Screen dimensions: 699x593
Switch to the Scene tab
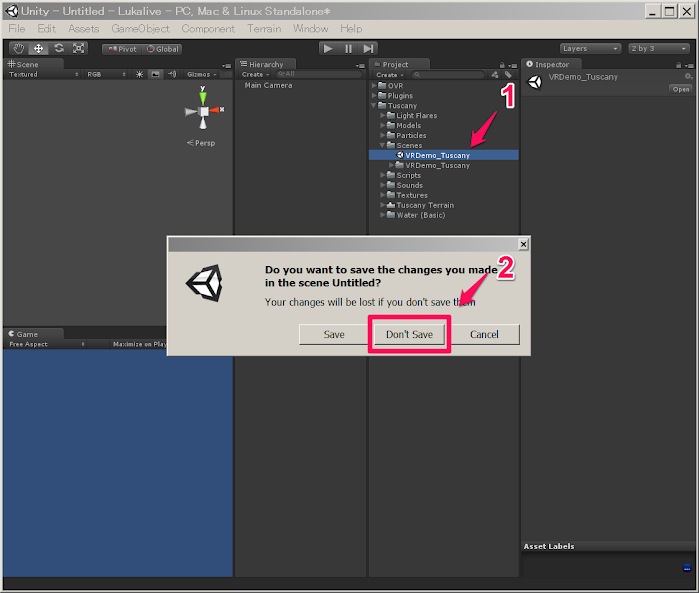33,64
